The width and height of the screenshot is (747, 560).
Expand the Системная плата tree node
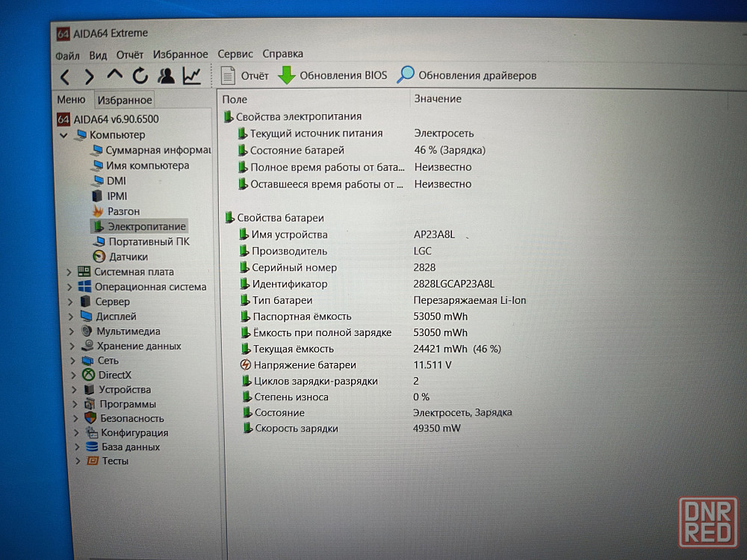click(x=69, y=272)
